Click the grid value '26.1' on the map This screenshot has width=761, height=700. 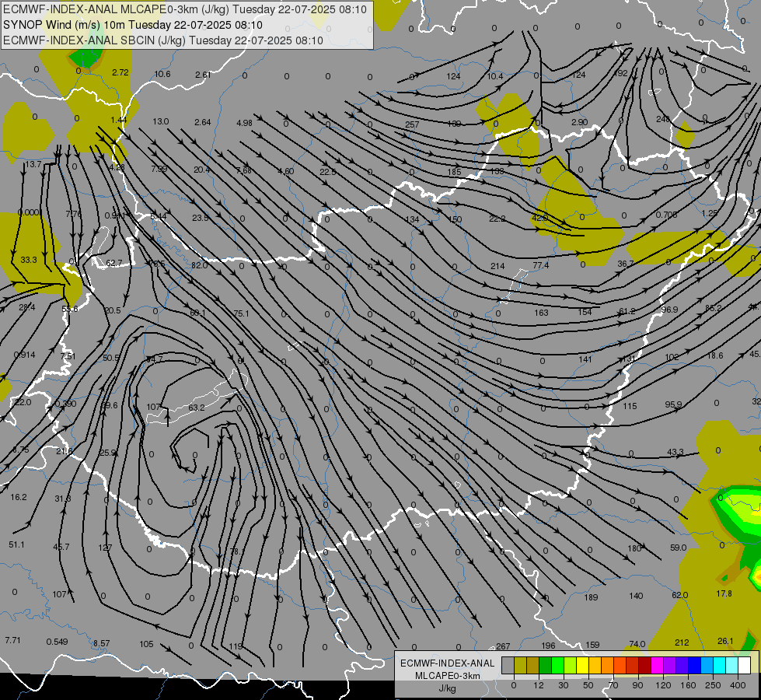click(x=725, y=641)
